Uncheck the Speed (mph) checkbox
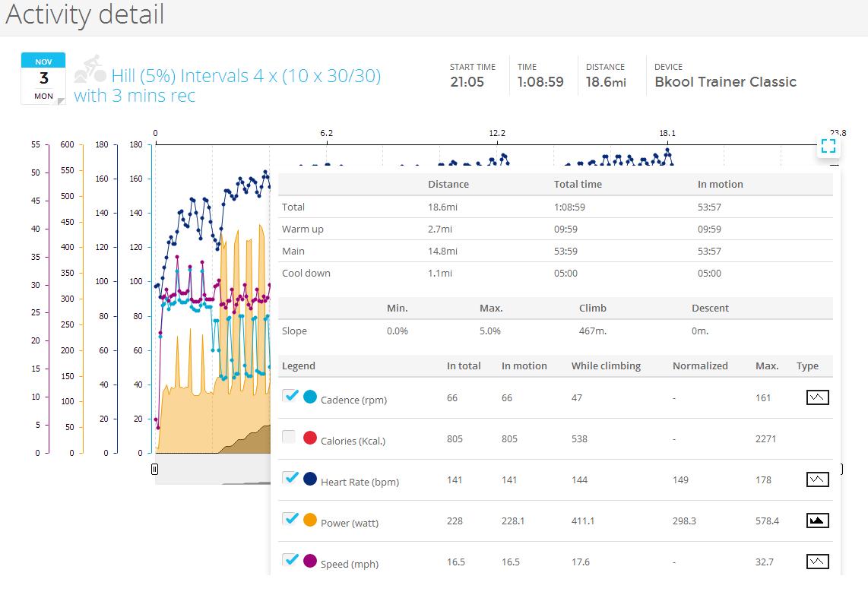868x595 pixels. pyautogui.click(x=289, y=559)
